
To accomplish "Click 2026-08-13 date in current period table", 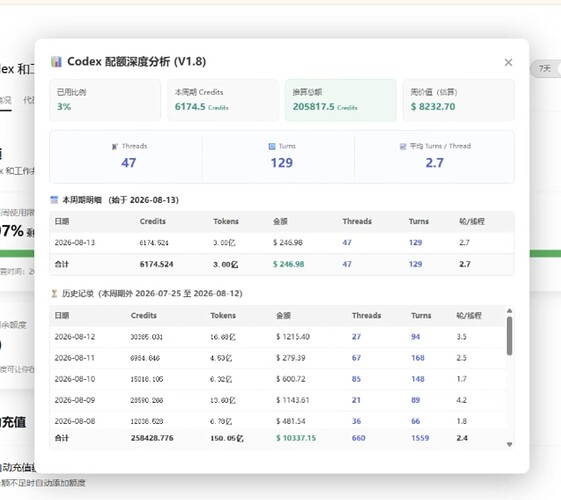I will tap(75, 242).
